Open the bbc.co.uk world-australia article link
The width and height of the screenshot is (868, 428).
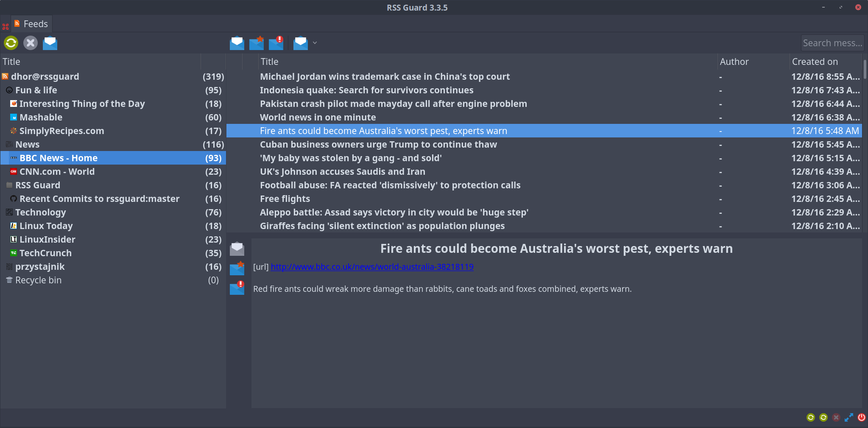pyautogui.click(x=372, y=267)
